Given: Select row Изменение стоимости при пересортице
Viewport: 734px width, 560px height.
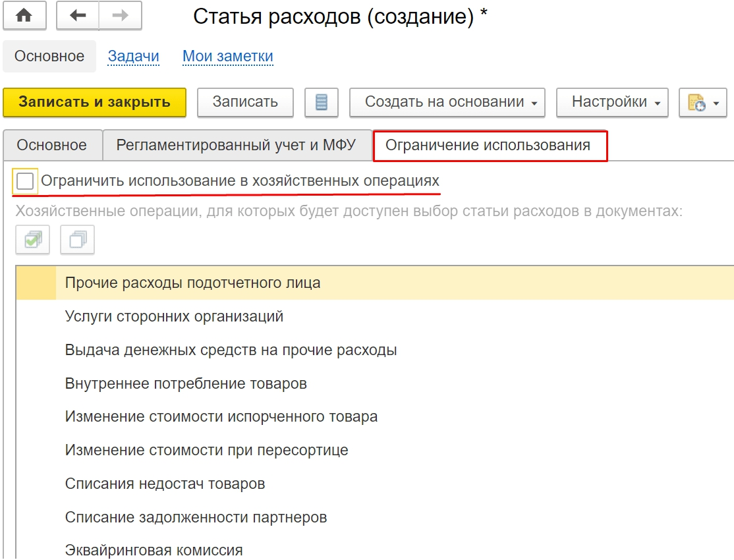Looking at the screenshot, I should point(374,451).
